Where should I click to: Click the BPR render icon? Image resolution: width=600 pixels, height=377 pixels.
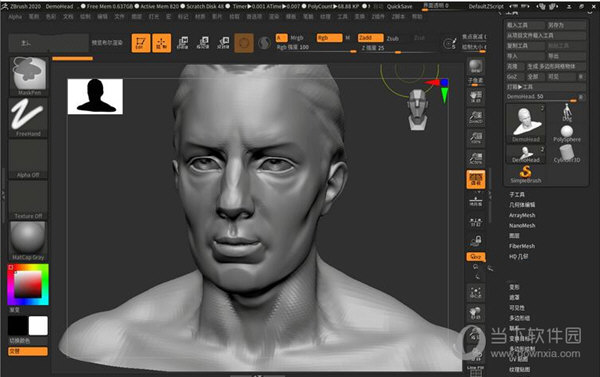476,66
